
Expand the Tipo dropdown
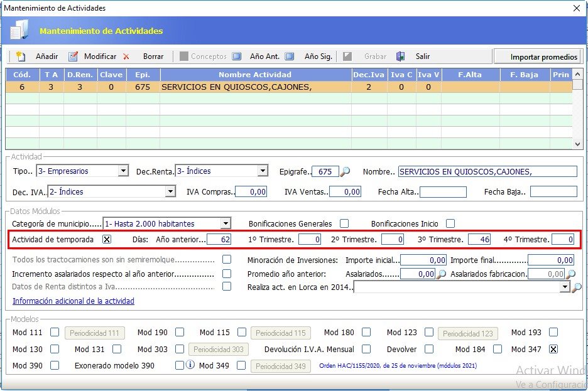click(x=122, y=171)
